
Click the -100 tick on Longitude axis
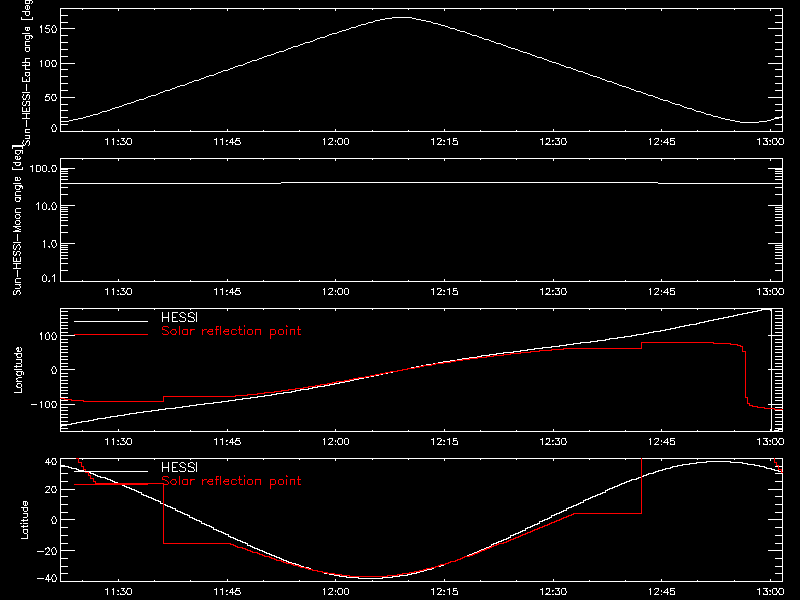tap(44, 404)
